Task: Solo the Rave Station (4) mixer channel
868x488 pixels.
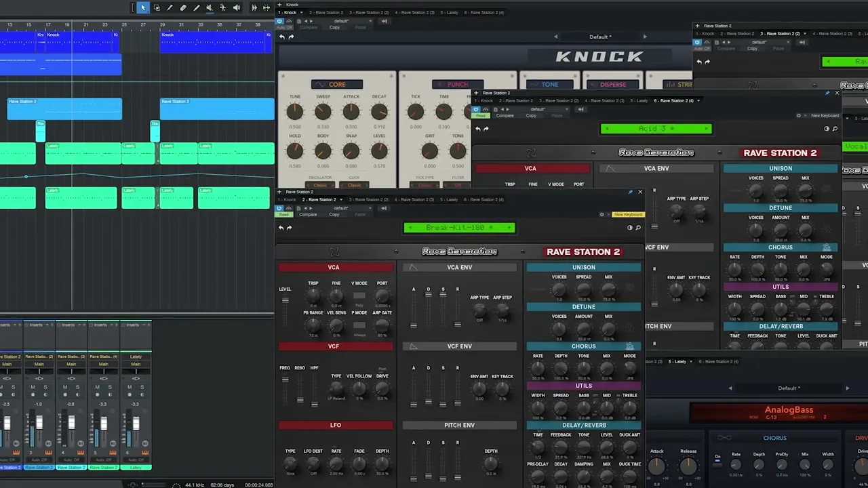Action: click(110, 387)
